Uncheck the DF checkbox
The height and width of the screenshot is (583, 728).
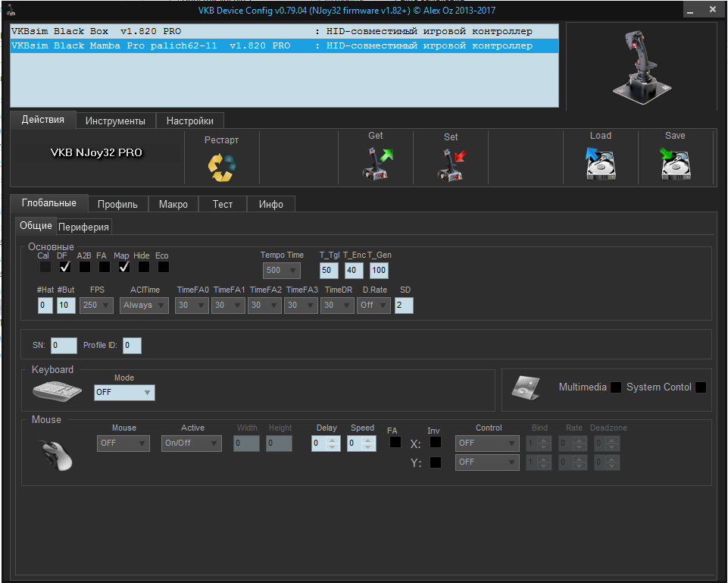[65, 267]
